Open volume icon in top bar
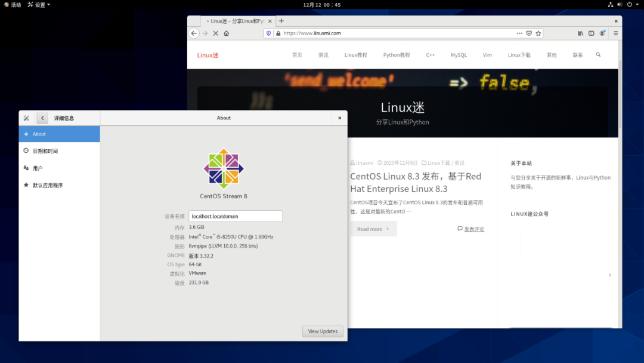Image resolution: width=644 pixels, height=363 pixels. tap(620, 5)
